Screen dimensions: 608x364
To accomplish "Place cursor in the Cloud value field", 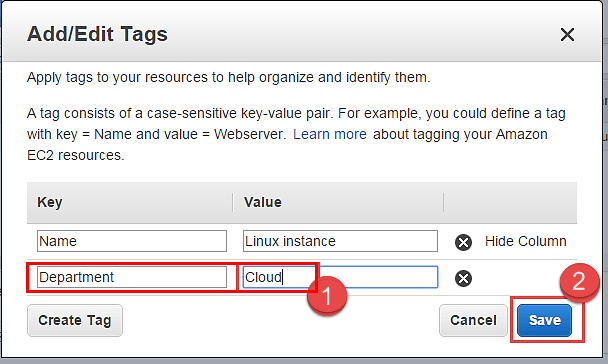I will (340, 277).
